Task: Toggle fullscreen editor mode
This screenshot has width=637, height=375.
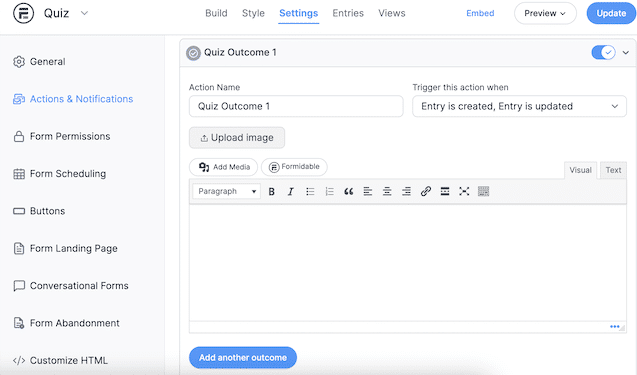Action: pyautogui.click(x=464, y=191)
